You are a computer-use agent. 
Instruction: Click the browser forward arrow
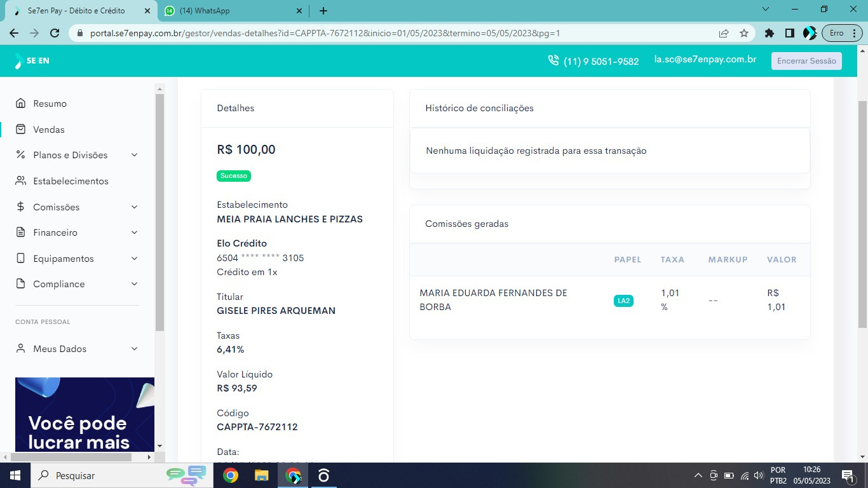pyautogui.click(x=34, y=33)
